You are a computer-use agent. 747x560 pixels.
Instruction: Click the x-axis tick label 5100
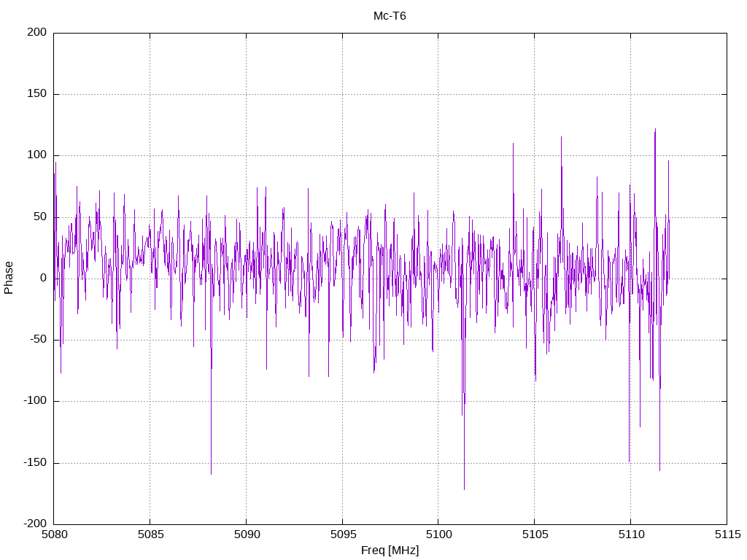point(438,534)
